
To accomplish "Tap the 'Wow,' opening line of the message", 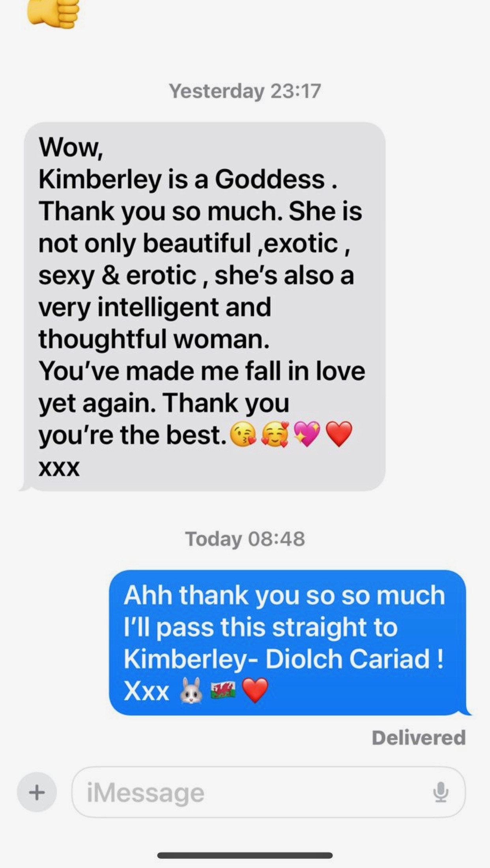I will click(x=71, y=148).
